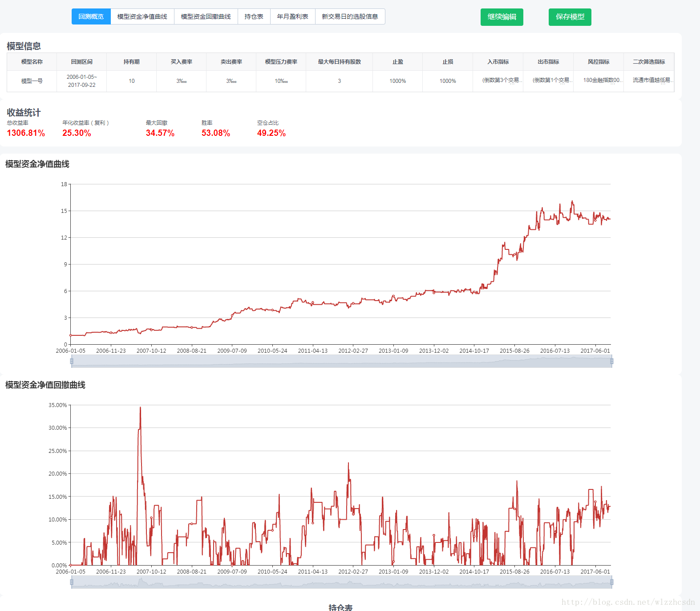This screenshot has width=700, height=611.
Task: Click left zoom handle of net value chart
Action: point(72,361)
